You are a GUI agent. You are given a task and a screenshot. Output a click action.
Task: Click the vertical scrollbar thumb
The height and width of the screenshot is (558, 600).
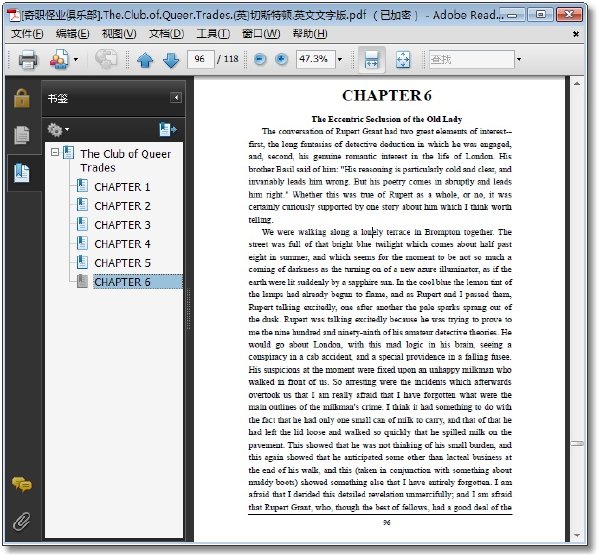point(577,444)
